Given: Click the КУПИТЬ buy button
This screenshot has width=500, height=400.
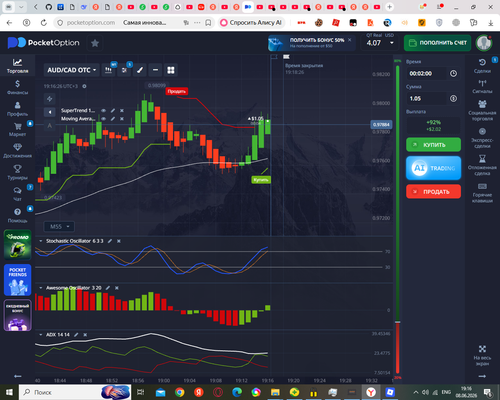Looking at the screenshot, I should tap(433, 145).
